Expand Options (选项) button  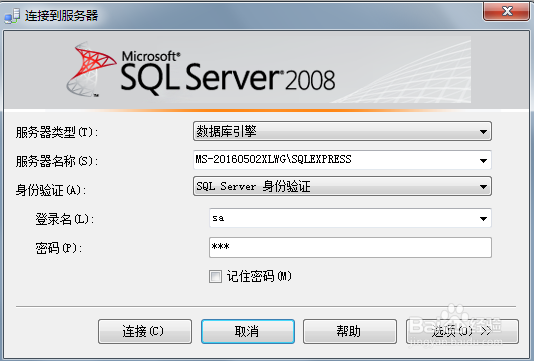[x=462, y=331]
